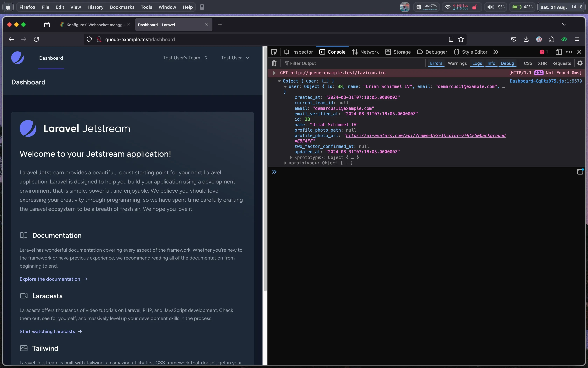List all tabs chevron in tab bar
588x368 pixels.
564,25
